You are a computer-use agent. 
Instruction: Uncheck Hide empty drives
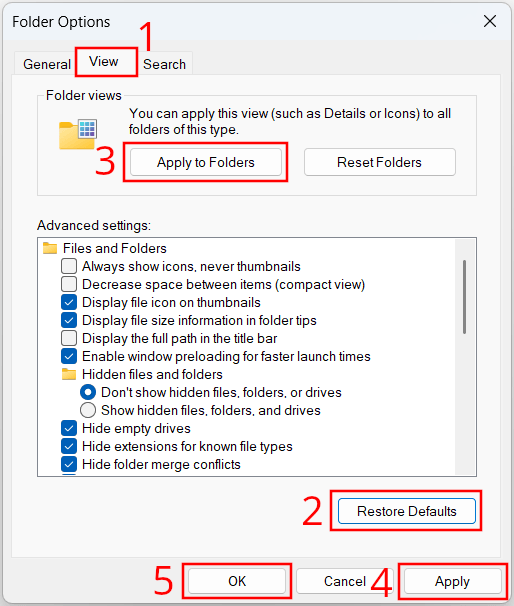click(69, 428)
